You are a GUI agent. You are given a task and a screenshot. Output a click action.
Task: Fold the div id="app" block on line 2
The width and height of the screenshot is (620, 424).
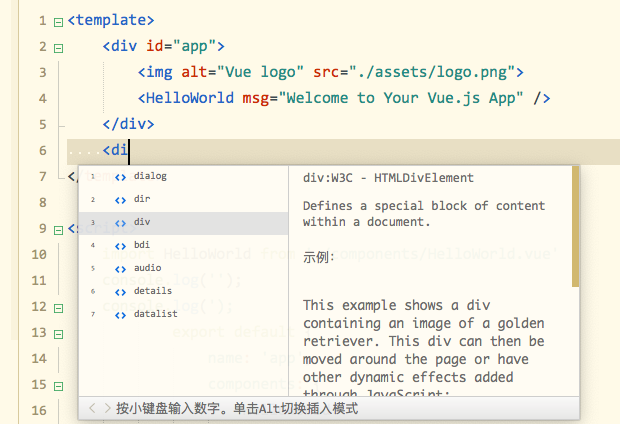[58, 47]
